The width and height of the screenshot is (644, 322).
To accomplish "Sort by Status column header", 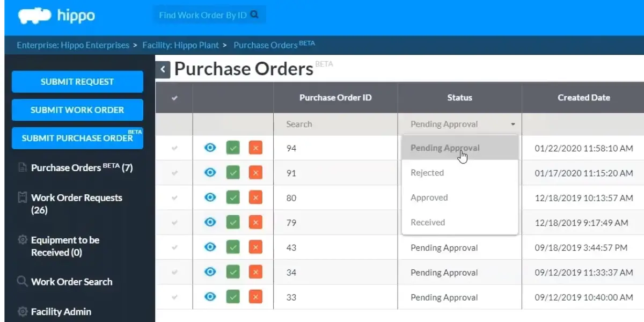I will (x=460, y=98).
